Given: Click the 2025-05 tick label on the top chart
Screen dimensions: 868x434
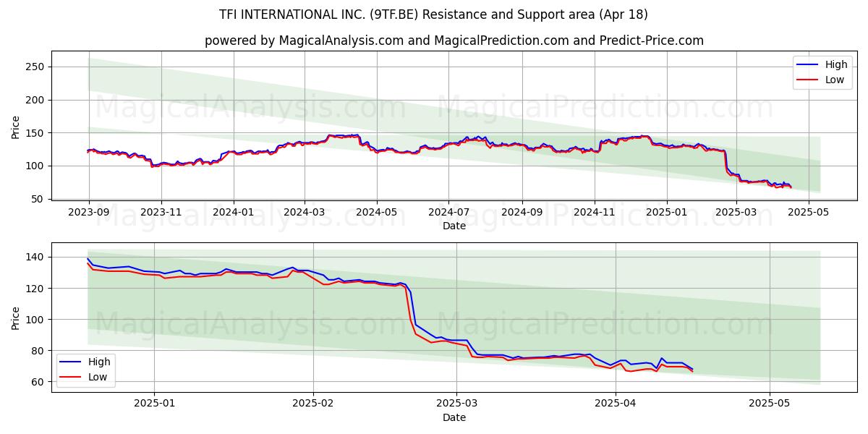Looking at the screenshot, I should (x=808, y=213).
